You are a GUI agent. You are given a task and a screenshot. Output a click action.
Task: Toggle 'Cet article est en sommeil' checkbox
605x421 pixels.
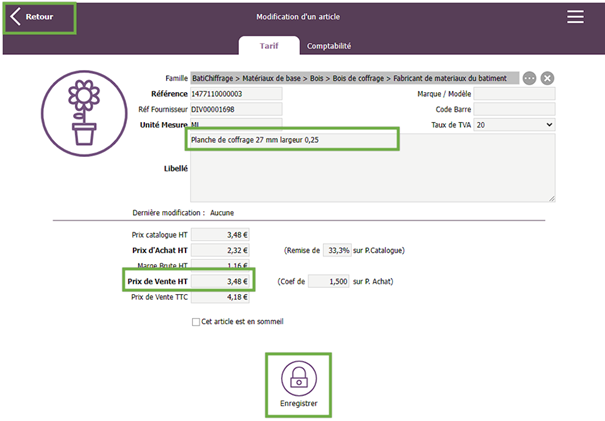click(x=196, y=322)
